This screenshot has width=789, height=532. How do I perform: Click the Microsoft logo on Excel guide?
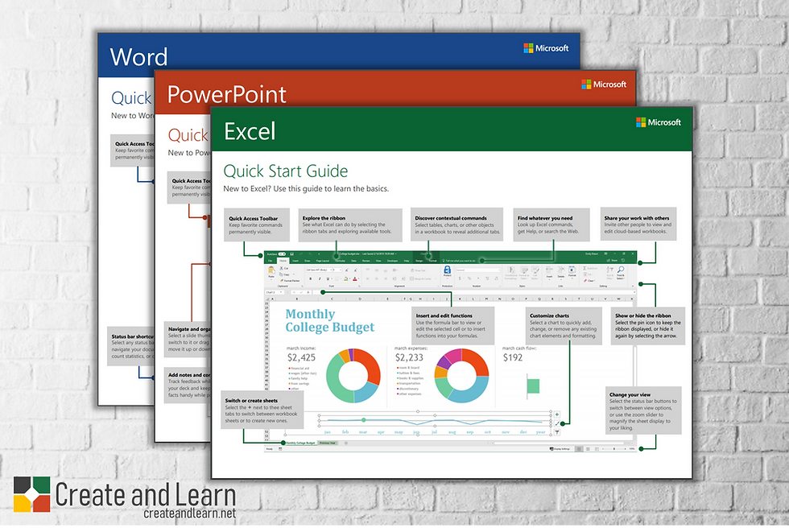[659, 122]
